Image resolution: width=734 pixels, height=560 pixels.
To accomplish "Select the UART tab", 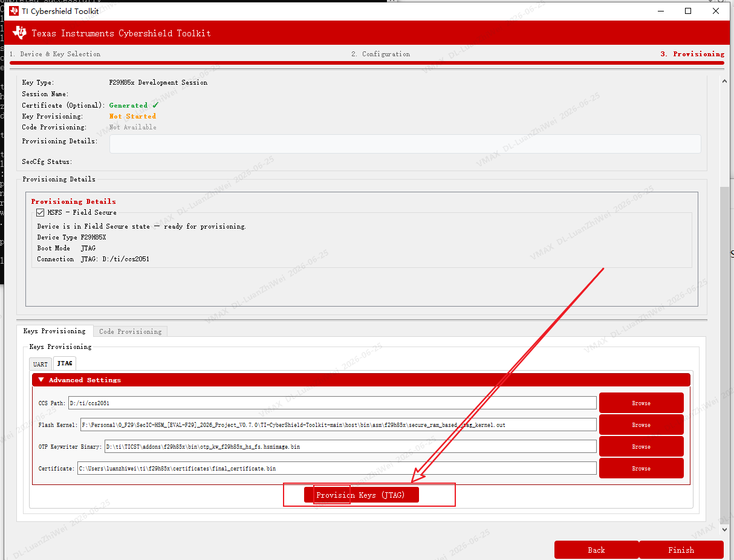I will point(41,364).
